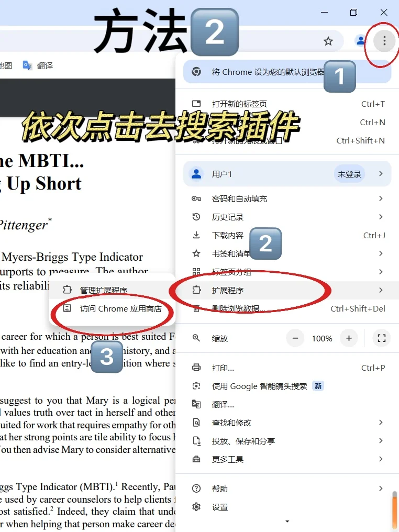This screenshot has width=399, height=532.
Task: Click the star icon beside 书签和清单
Action: [196, 253]
